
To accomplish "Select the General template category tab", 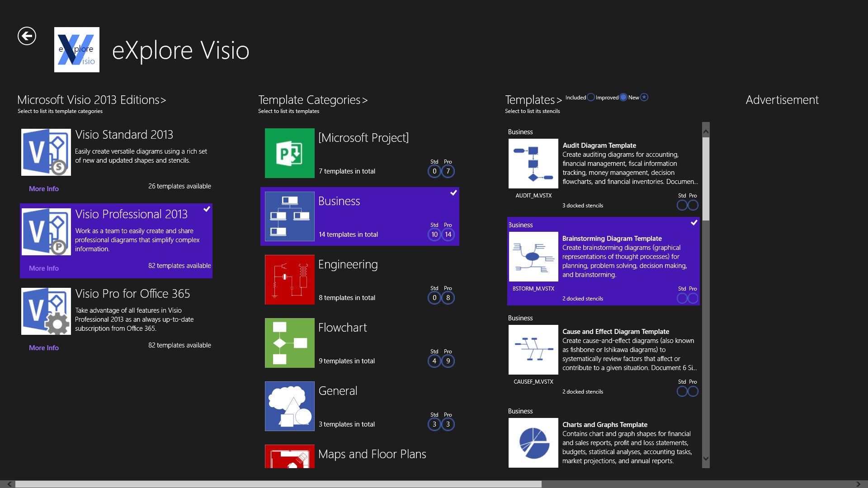I will pyautogui.click(x=360, y=405).
